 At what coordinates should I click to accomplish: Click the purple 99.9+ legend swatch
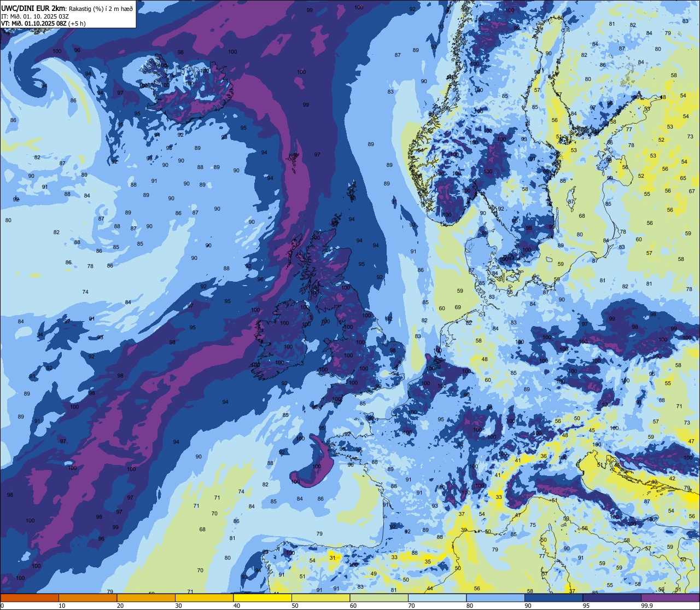(x=670, y=597)
